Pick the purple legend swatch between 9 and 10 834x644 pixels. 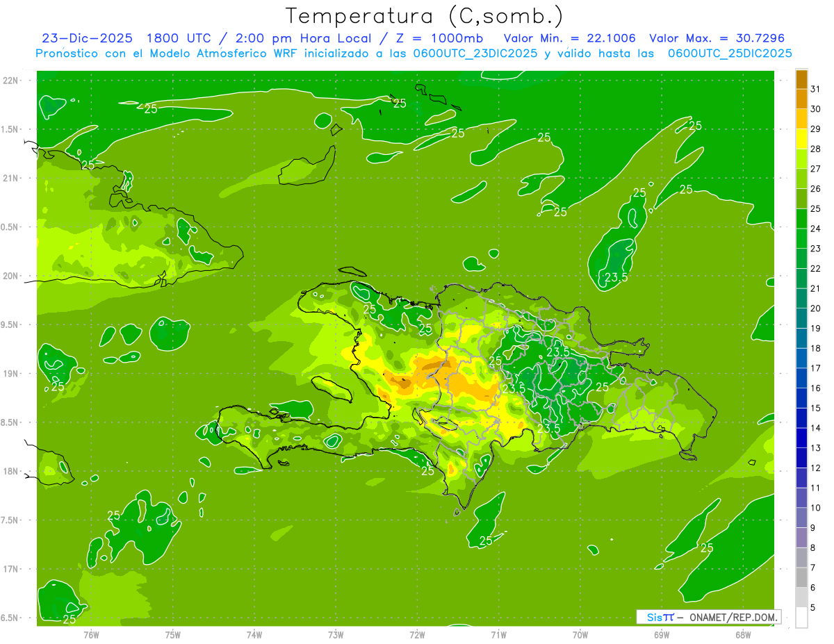802,518
